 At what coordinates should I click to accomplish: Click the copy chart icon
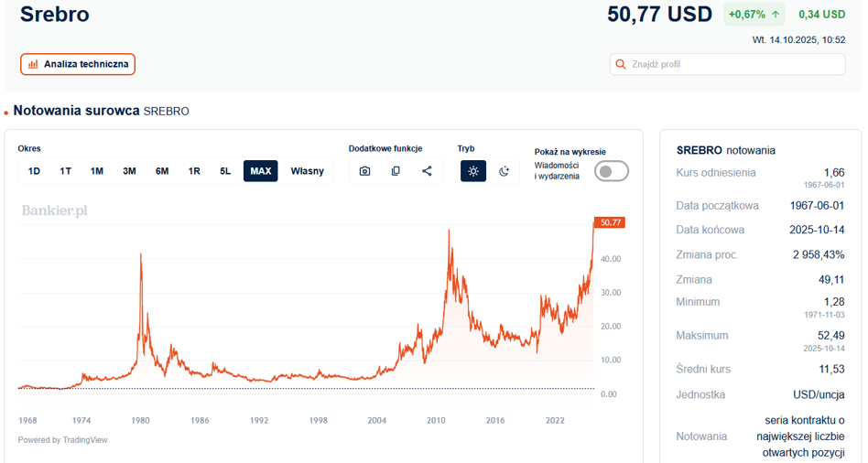pos(396,171)
